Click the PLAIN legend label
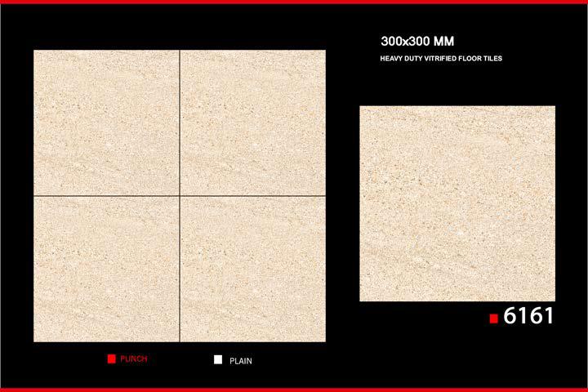Screen dimensions: 588x392 coord(241,361)
